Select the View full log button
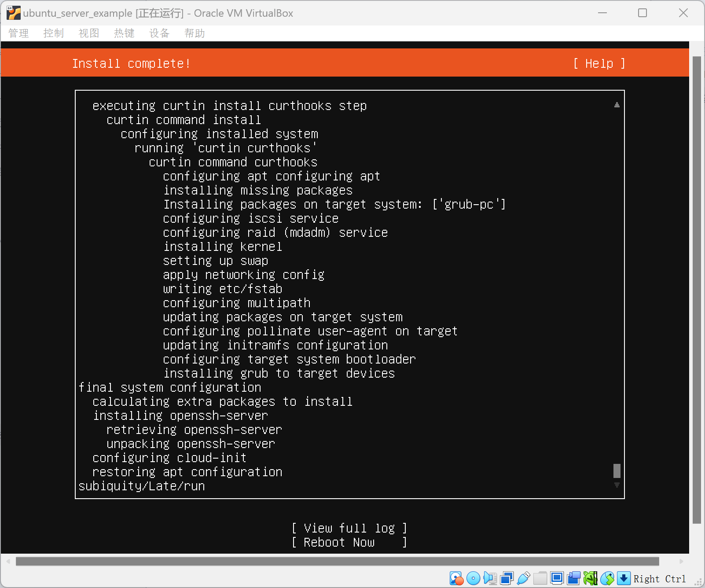705x588 pixels. tap(349, 528)
